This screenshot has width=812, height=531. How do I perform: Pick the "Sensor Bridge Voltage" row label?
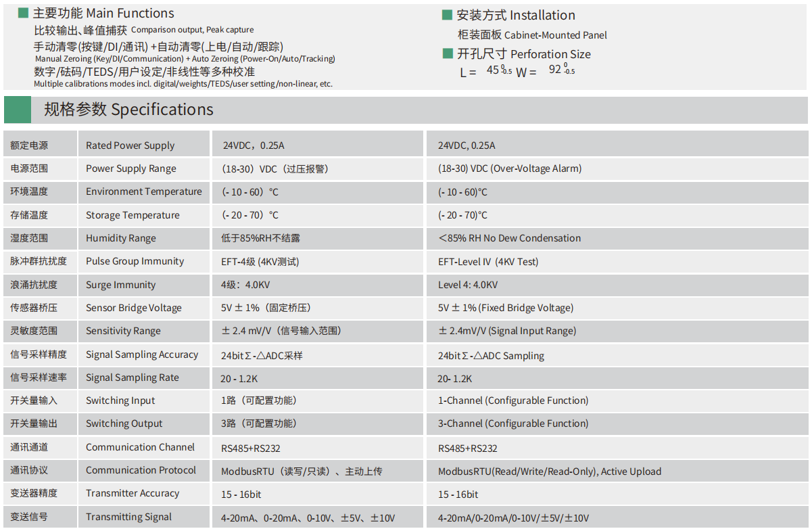(x=133, y=308)
